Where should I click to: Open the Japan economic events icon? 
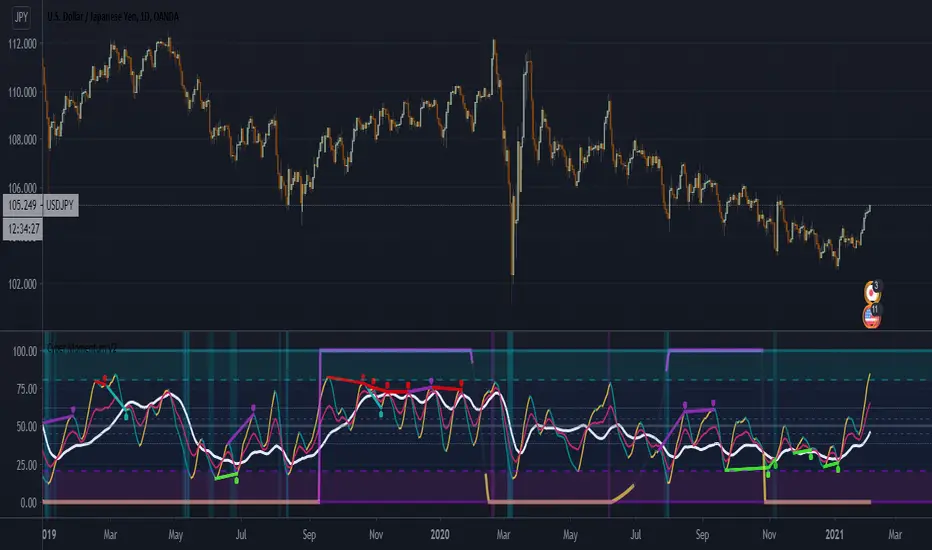pos(873,291)
